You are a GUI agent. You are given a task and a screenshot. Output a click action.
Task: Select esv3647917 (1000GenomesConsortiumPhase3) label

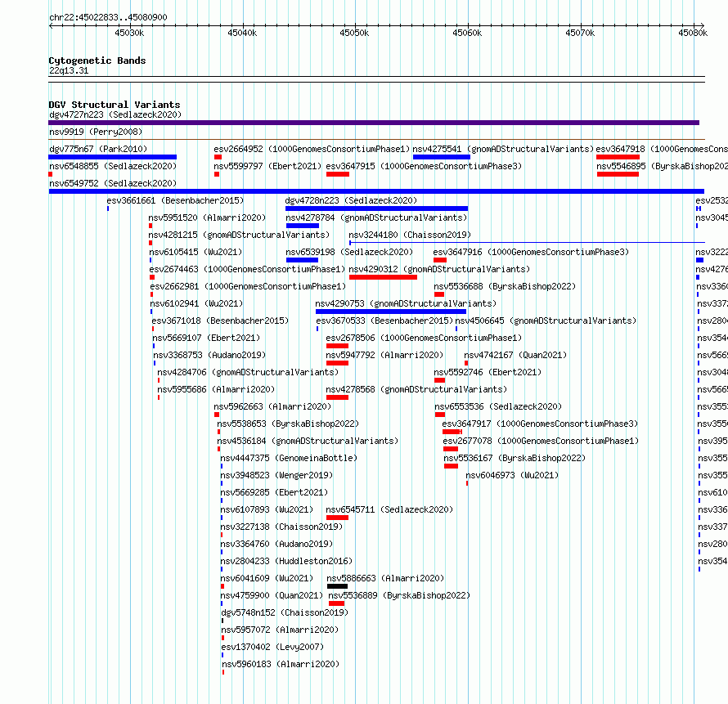coord(540,424)
